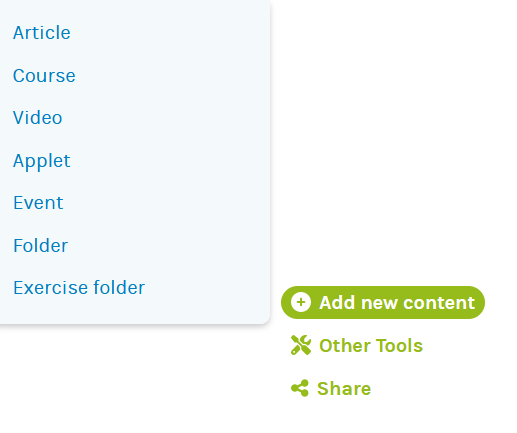This screenshot has height=433, width=517.
Task: Click the Share text label
Action: point(344,388)
